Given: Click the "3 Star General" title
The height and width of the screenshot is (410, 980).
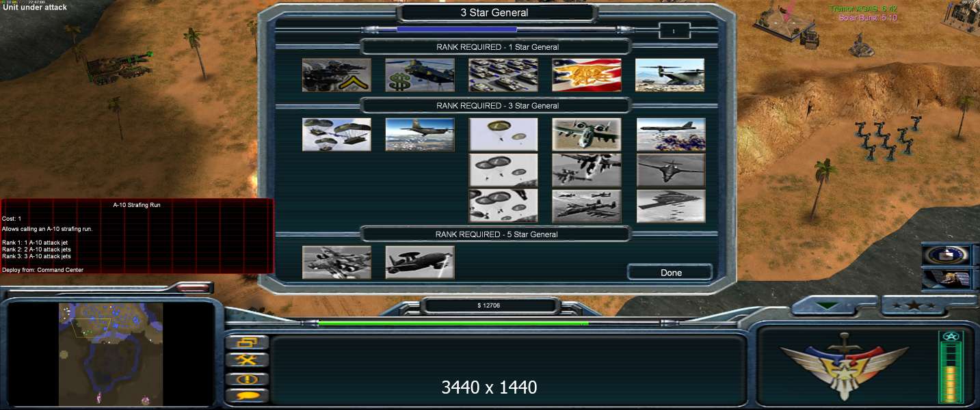Looking at the screenshot, I should coord(494,12).
